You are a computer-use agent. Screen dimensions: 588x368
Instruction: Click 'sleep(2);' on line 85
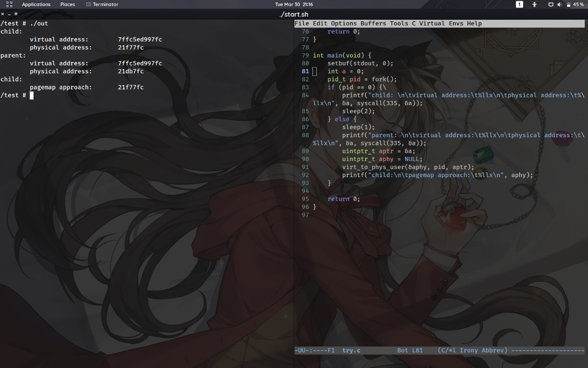tap(358, 111)
